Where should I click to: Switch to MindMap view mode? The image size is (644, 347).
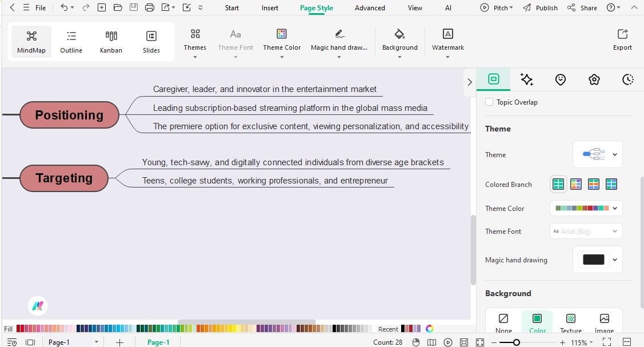tap(31, 42)
